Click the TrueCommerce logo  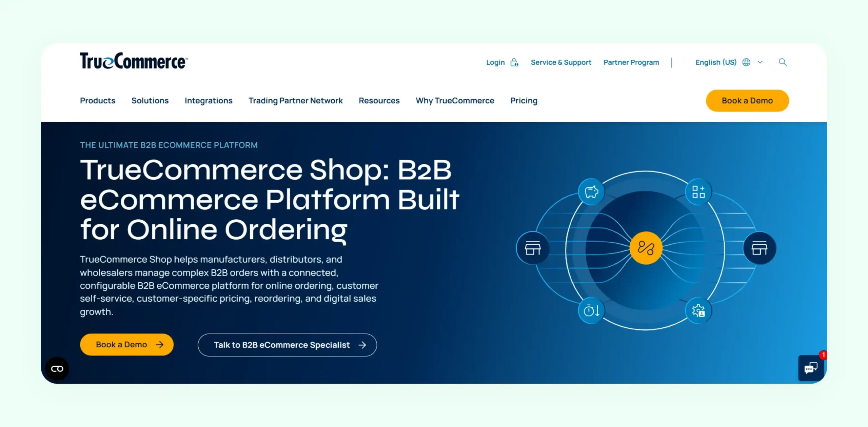134,61
